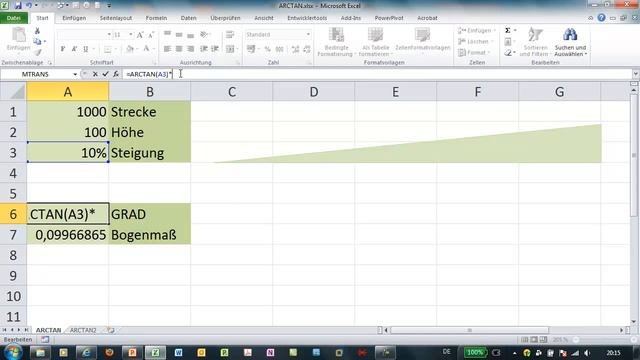Open the Name Box dropdown arrow
This screenshot has height=360, width=640.
pos(75,74)
